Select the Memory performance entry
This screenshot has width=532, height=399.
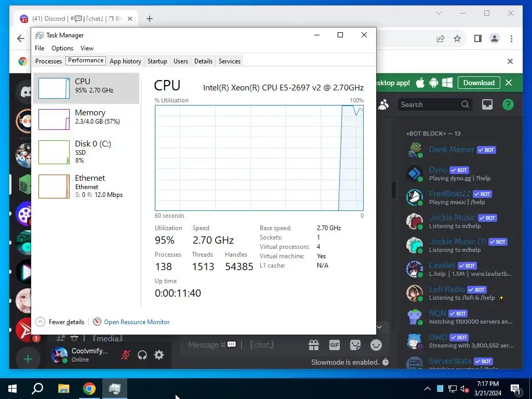(86, 119)
